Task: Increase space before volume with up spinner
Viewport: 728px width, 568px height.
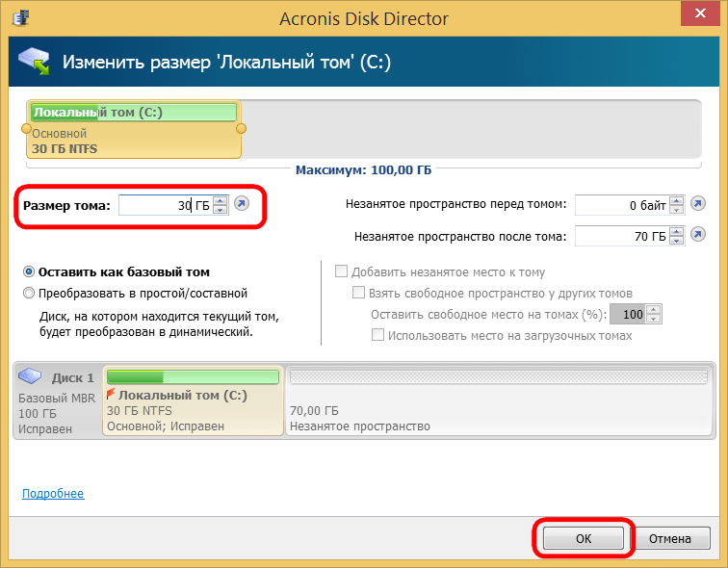Action: point(678,200)
